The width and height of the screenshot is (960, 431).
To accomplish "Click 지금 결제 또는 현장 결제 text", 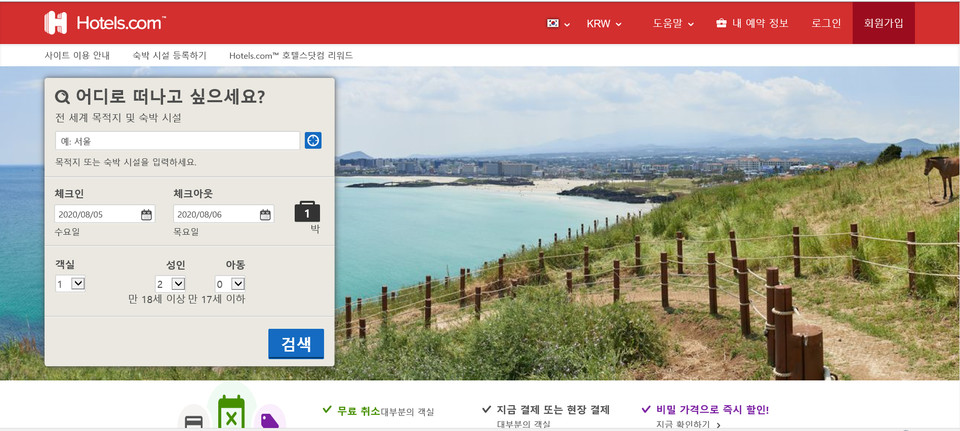I will (x=553, y=410).
